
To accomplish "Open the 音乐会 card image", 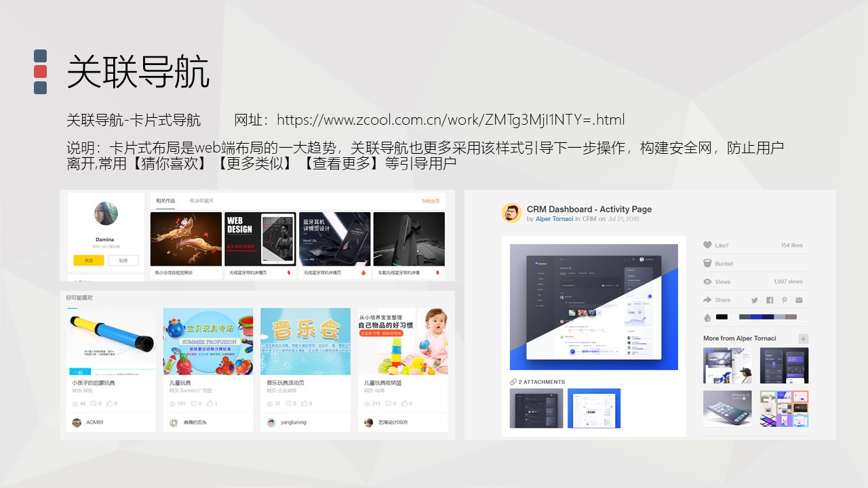I will [x=305, y=342].
